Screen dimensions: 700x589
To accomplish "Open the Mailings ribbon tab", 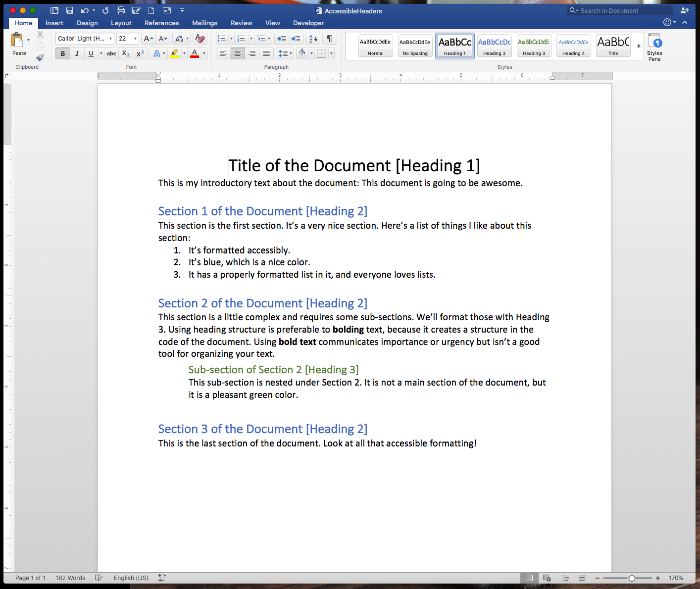I will coord(204,23).
